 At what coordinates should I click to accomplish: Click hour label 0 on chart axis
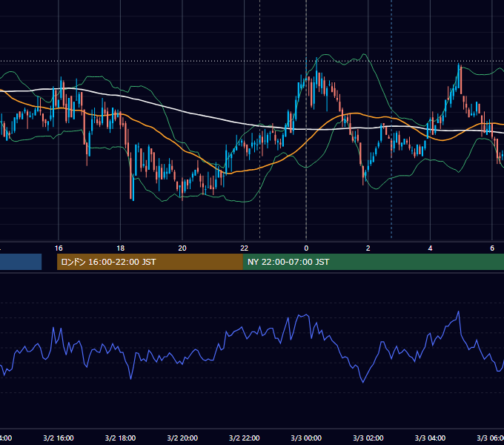[x=306, y=248]
